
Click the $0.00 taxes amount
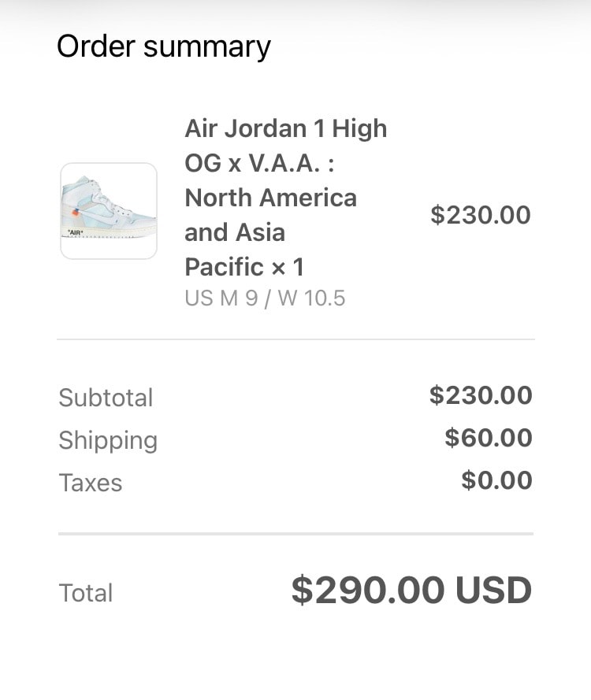496,480
